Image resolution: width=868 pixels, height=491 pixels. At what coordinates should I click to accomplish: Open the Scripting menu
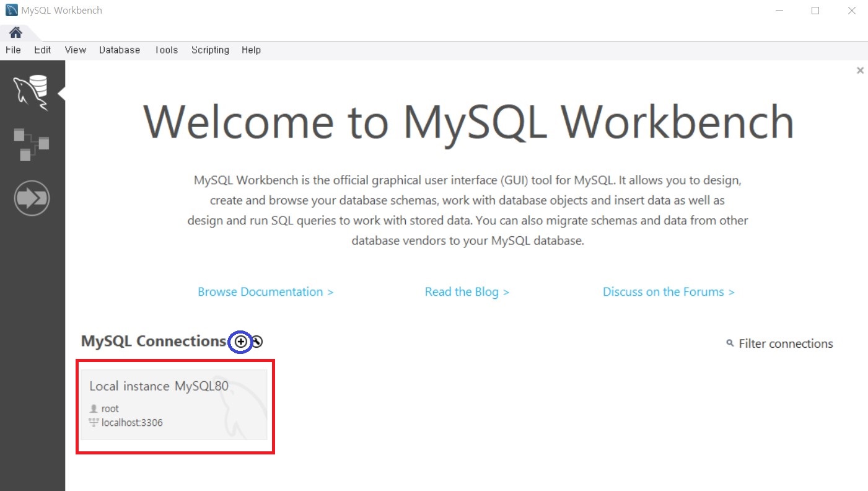click(x=210, y=50)
